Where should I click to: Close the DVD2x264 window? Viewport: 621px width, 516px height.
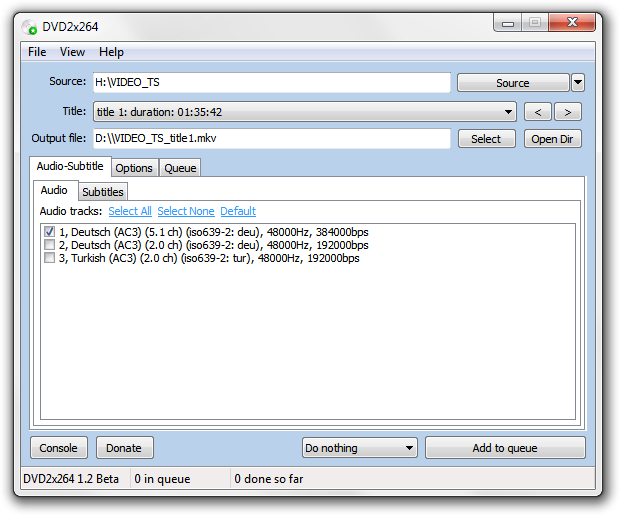572,23
